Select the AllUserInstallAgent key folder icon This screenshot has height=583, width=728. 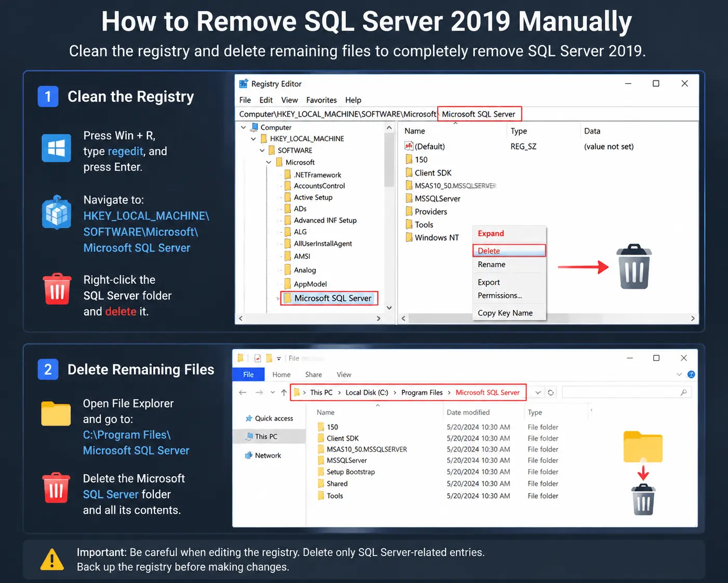pos(288,244)
